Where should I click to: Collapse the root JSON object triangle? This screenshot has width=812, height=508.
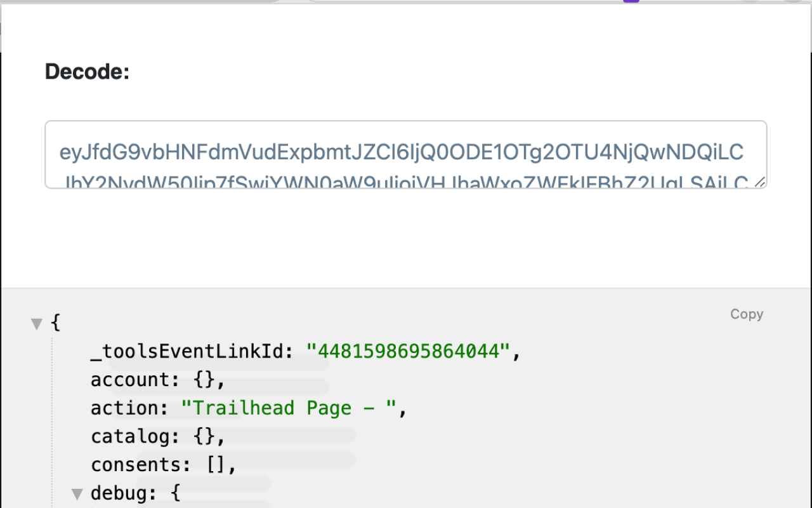[x=36, y=323]
